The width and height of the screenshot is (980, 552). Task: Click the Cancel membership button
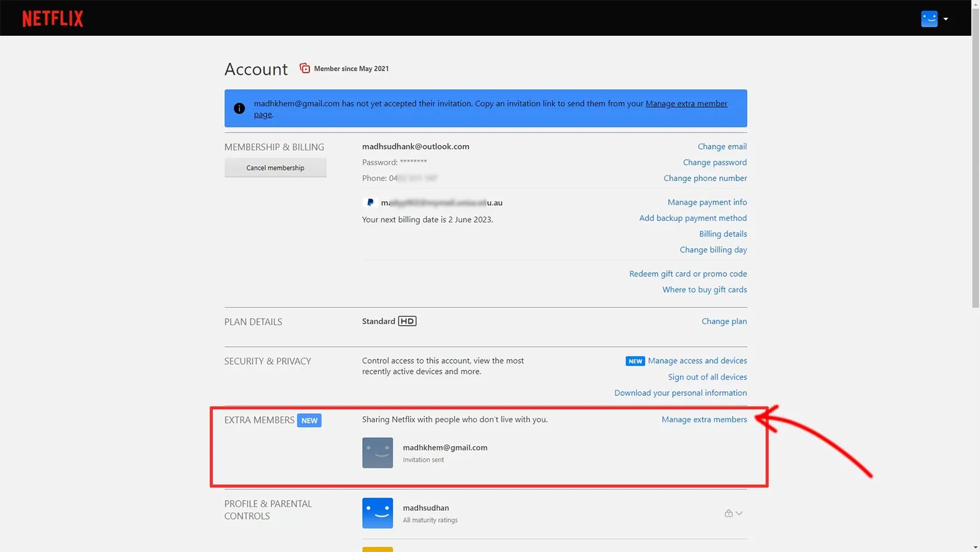pos(275,167)
